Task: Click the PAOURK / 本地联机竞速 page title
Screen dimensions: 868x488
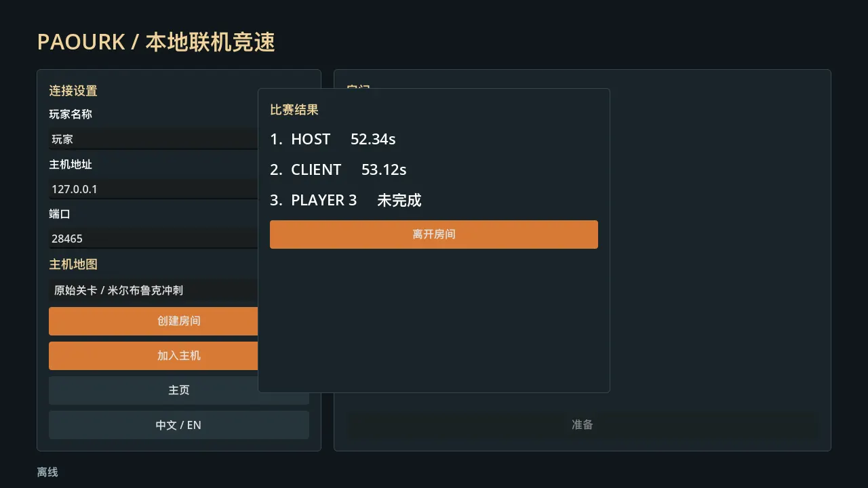Action: (156, 42)
